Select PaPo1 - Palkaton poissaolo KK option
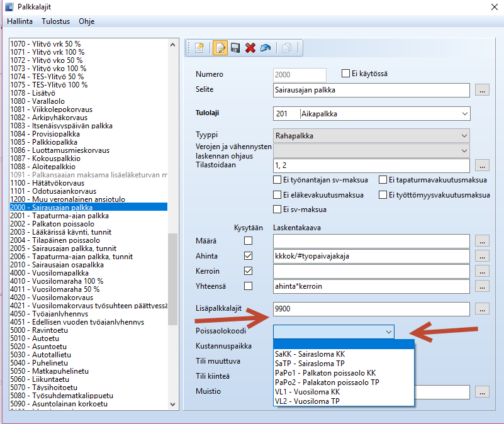This screenshot has width=504, height=424. click(x=344, y=373)
